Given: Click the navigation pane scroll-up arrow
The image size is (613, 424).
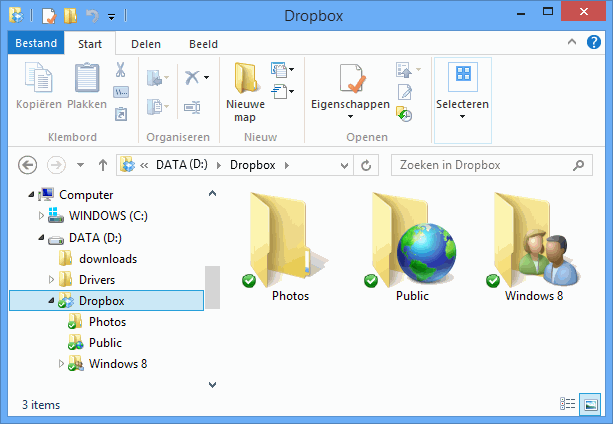Looking at the screenshot, I should tap(212, 193).
